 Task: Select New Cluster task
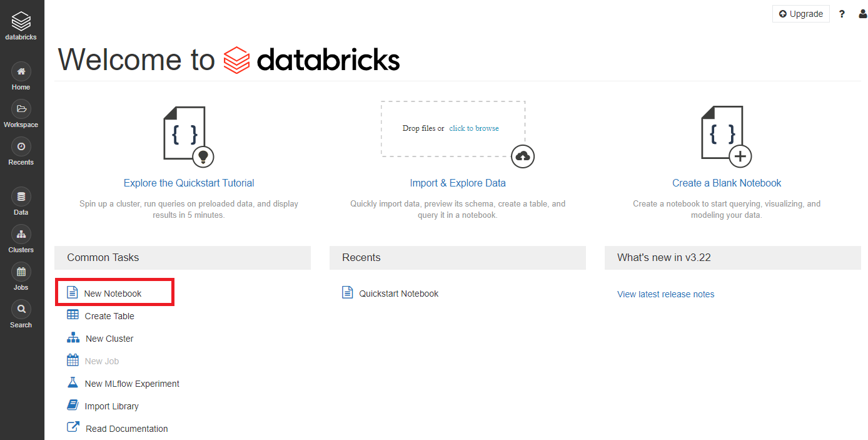pos(109,339)
